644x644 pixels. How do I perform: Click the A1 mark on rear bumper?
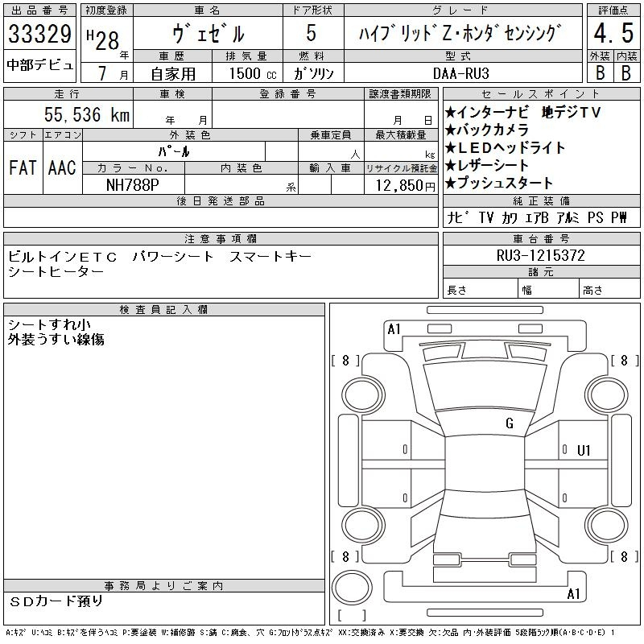[x=573, y=593]
